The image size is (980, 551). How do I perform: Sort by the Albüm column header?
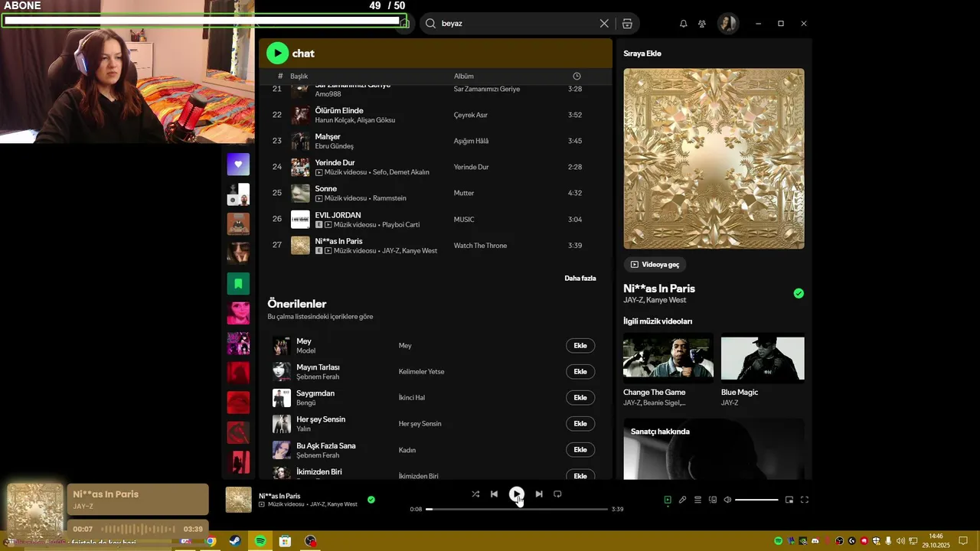click(464, 77)
